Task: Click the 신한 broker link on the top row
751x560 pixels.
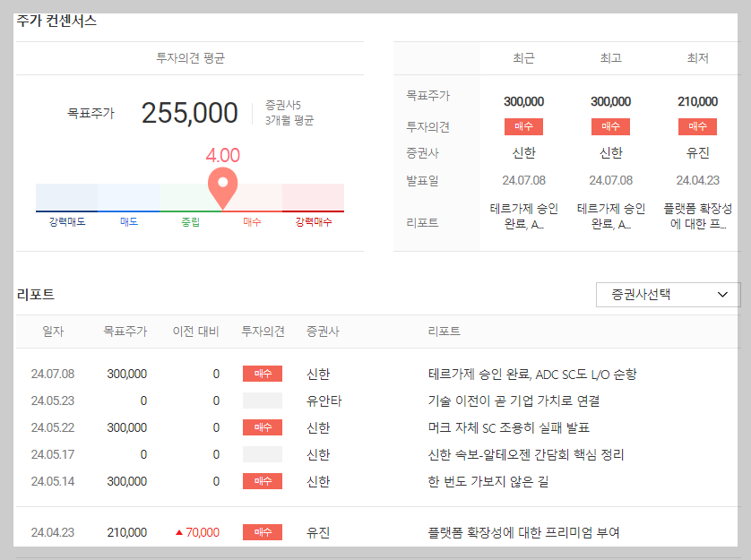Action: click(x=320, y=374)
